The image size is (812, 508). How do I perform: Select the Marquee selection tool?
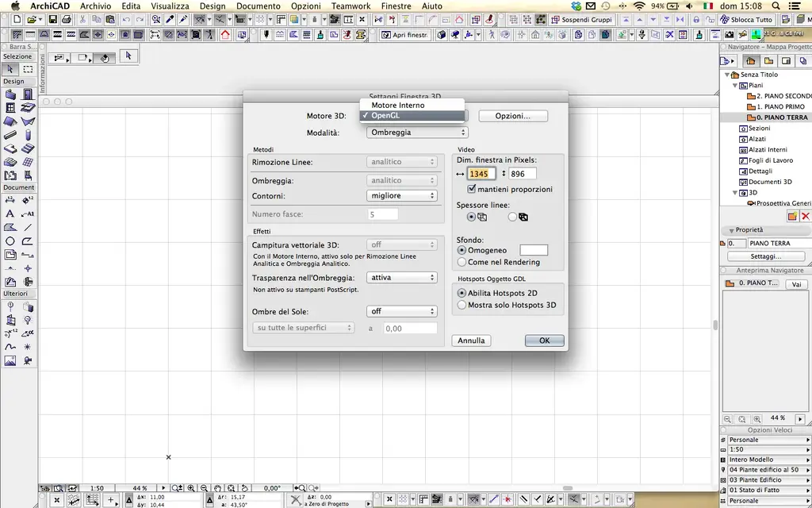click(26, 68)
